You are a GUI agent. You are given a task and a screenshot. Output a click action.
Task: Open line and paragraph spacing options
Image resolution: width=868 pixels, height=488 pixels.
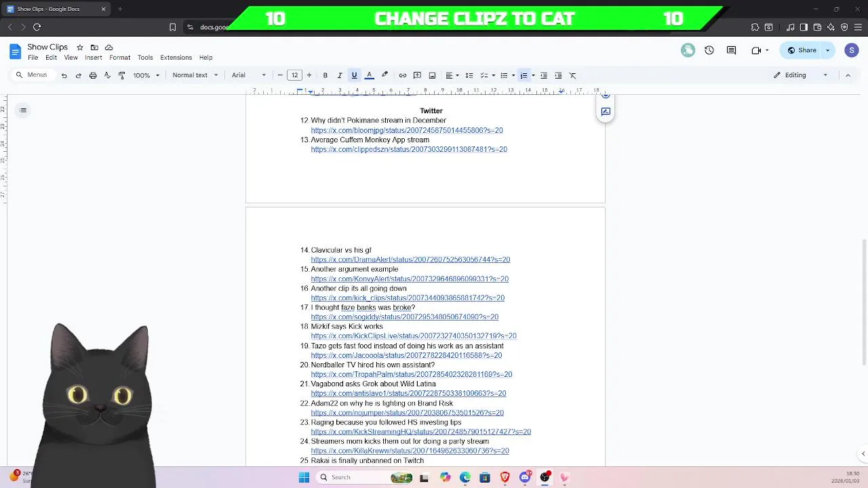pos(469,75)
